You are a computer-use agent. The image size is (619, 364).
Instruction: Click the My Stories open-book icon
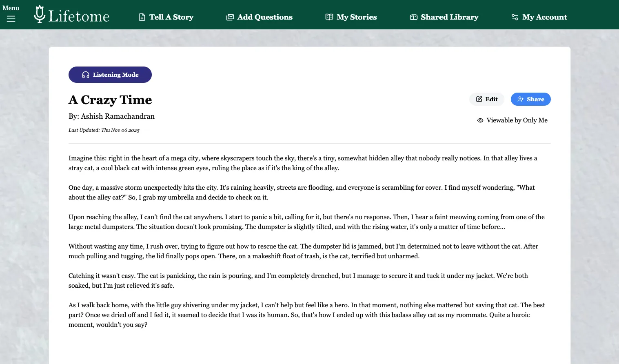coord(329,17)
